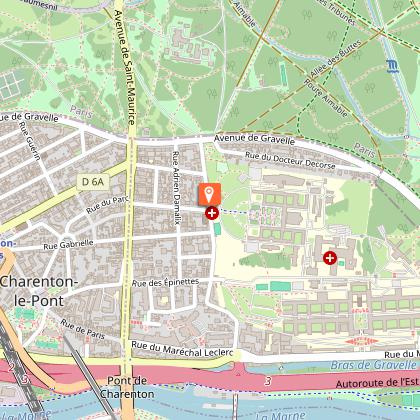Click the Rue Adrien Damalix label

coord(176,188)
